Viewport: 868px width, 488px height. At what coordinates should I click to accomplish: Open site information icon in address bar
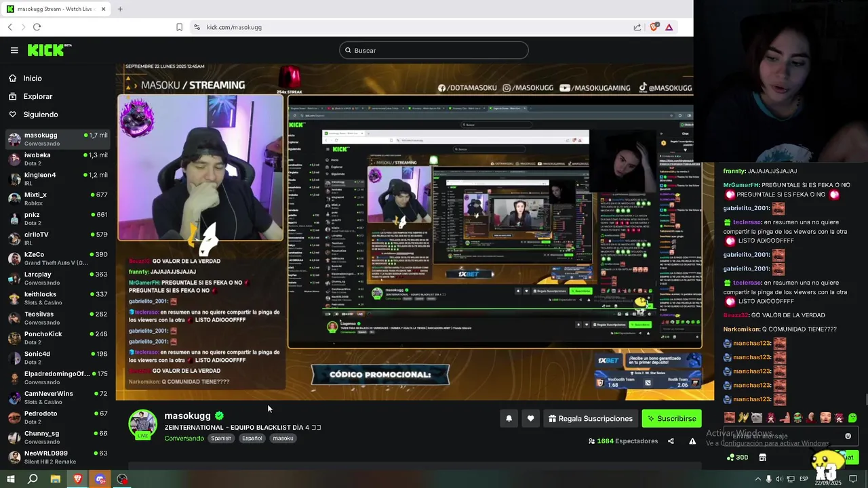pyautogui.click(x=197, y=27)
